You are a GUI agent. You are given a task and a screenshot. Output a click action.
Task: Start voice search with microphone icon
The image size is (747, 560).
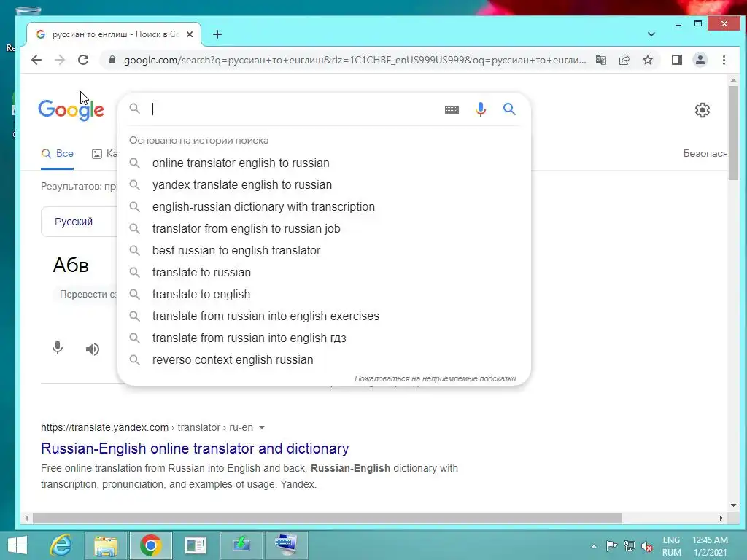pyautogui.click(x=481, y=109)
